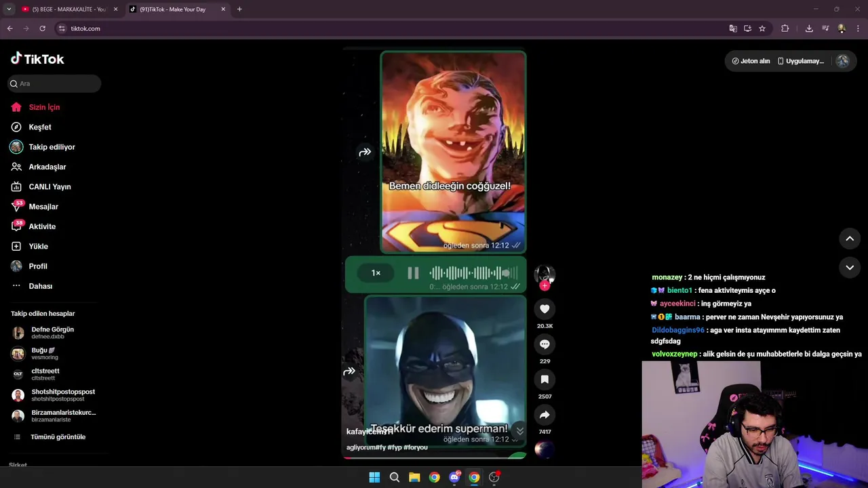This screenshot has height=488, width=868.
Task: Open Arkadaşlar page
Action: pyautogui.click(x=47, y=167)
